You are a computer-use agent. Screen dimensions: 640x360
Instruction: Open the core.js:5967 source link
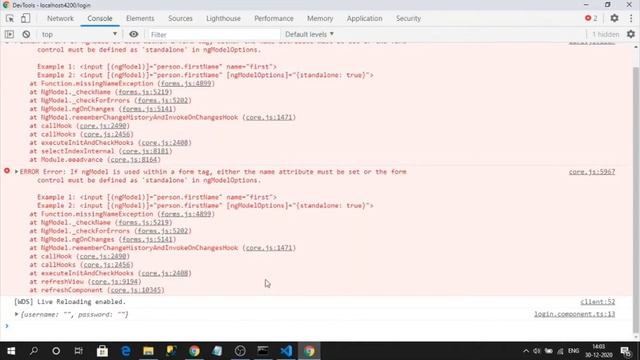592,172
